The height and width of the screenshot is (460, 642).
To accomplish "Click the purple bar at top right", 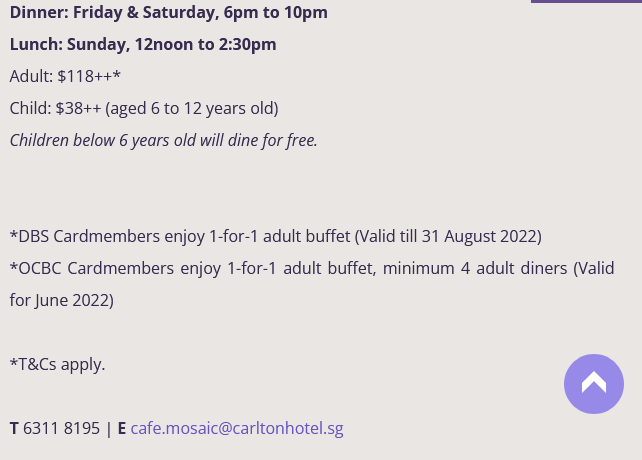I will point(586,2).
